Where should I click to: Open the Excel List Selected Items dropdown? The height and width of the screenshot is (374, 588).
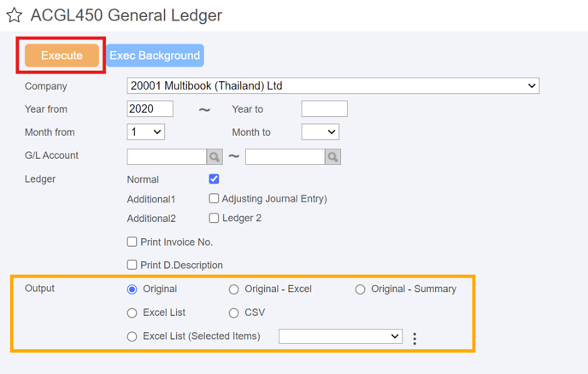(340, 336)
